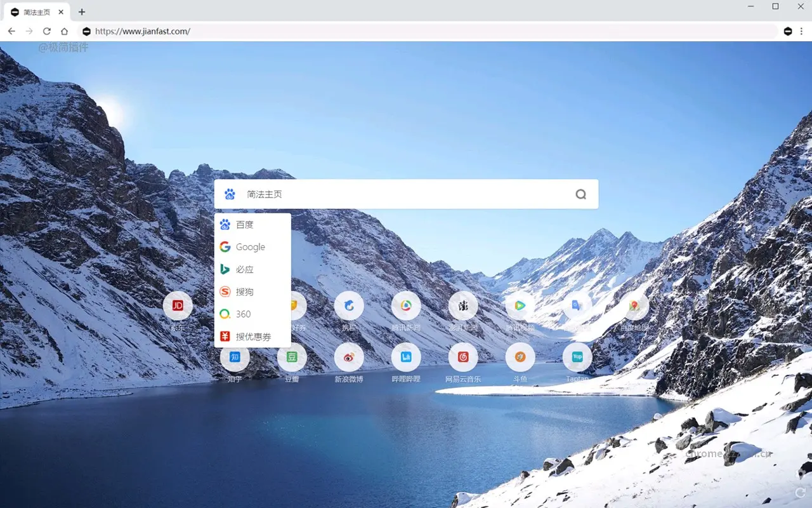
Task: Open the 京东 JD shortcut icon
Action: pyautogui.click(x=178, y=306)
